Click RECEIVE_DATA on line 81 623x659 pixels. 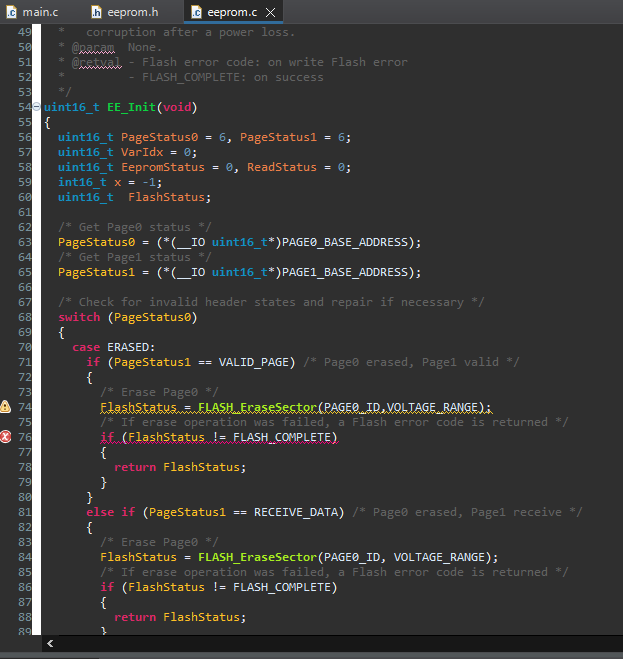[296, 512]
